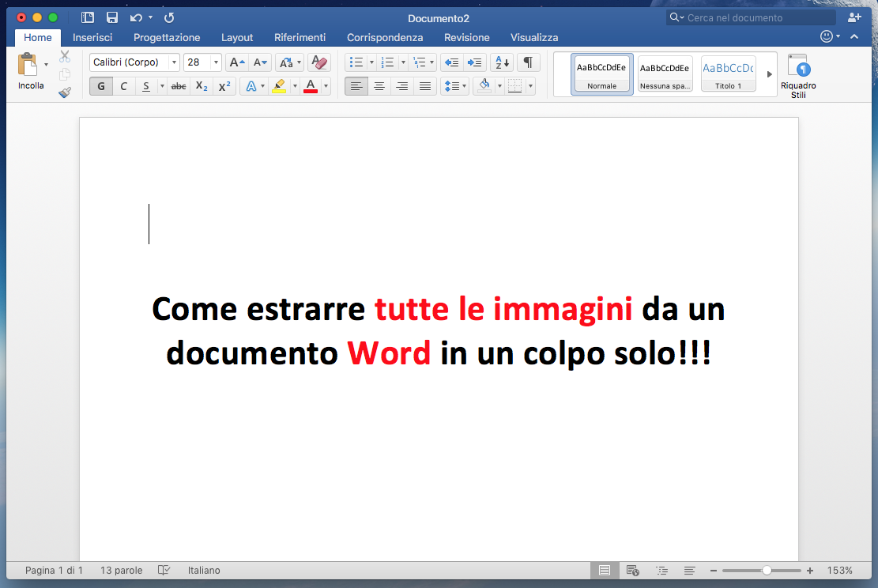Switch to print layout view icon
This screenshot has width=878, height=588.
pyautogui.click(x=605, y=570)
